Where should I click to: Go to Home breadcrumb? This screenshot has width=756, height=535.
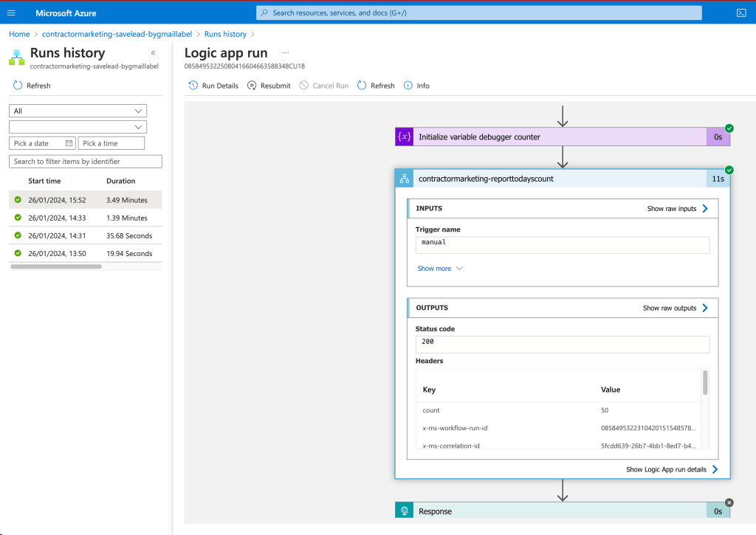(19, 34)
